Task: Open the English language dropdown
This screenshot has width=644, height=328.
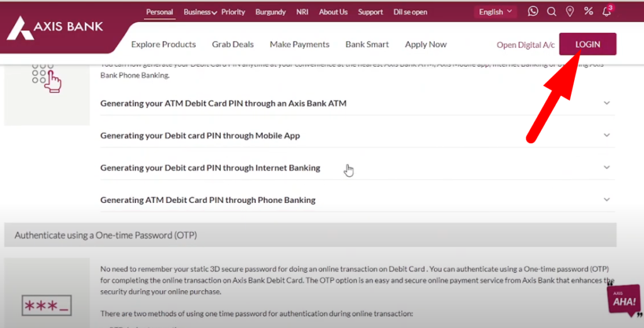Action: coord(496,12)
